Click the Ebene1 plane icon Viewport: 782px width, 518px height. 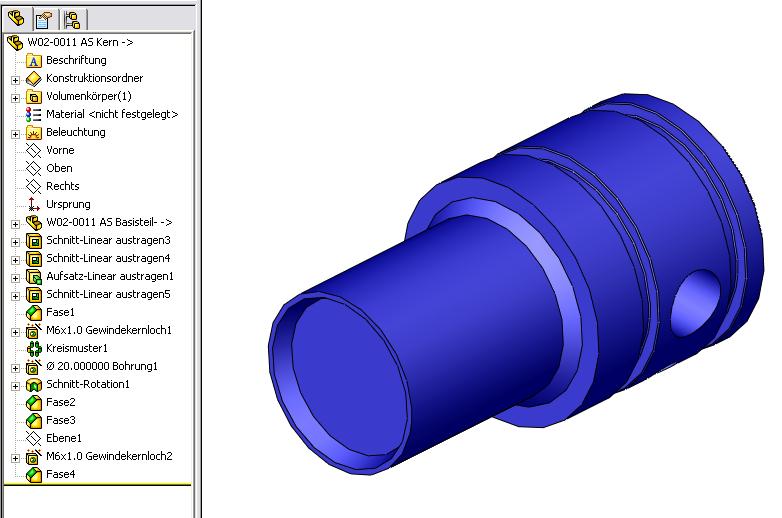[x=33, y=438]
